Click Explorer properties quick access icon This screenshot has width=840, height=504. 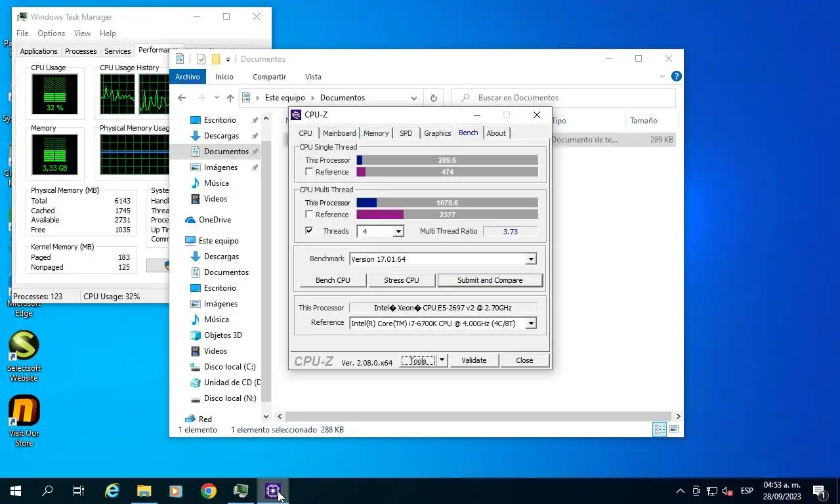pos(201,59)
